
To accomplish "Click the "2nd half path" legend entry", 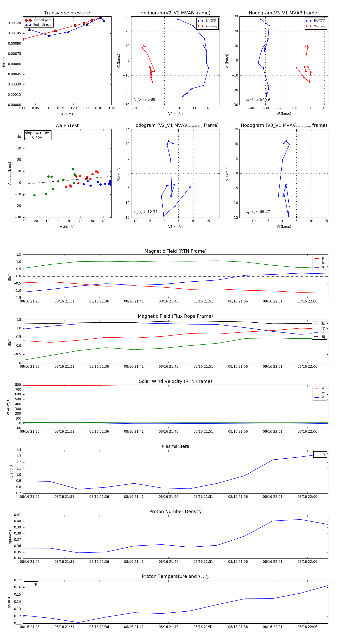I will pos(39,25).
